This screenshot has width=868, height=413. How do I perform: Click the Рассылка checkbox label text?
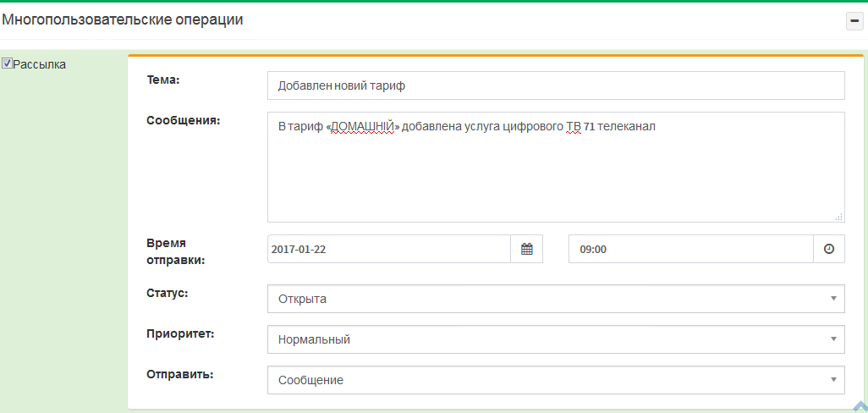tap(40, 64)
